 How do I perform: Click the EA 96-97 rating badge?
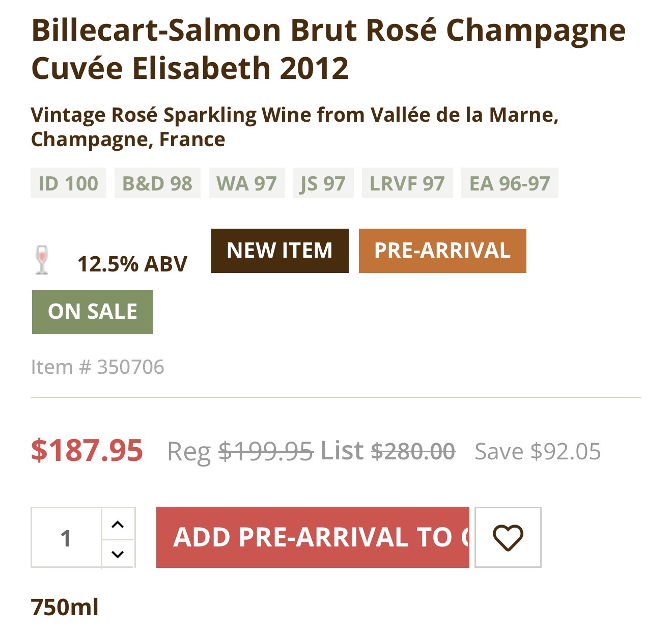click(510, 183)
